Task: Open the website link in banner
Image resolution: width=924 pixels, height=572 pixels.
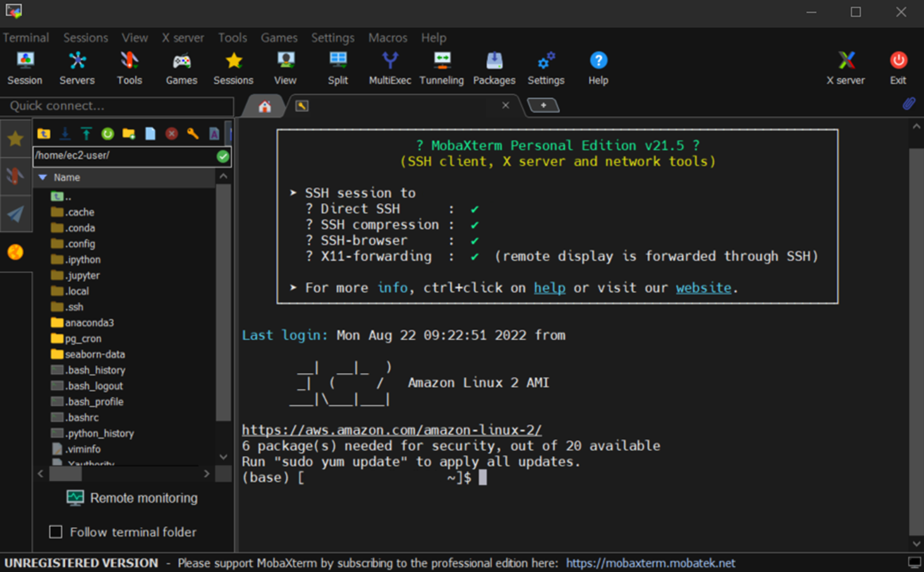Action: coord(703,288)
